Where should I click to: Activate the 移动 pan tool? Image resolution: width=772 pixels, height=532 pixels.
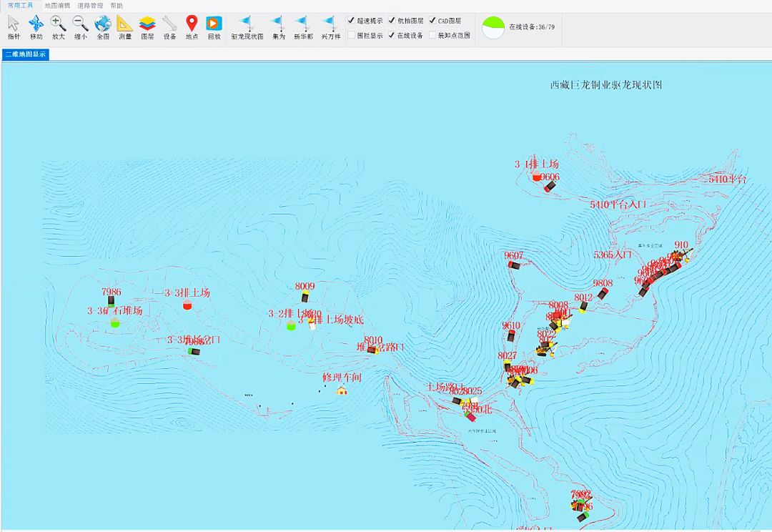coord(36,28)
